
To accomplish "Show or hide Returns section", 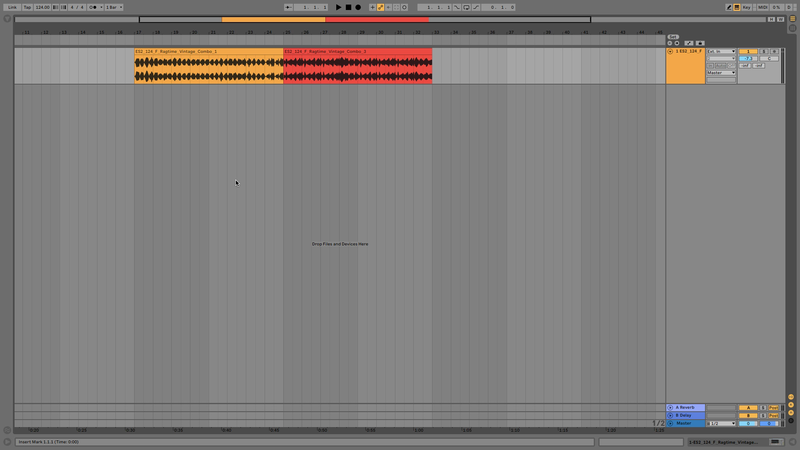I will coord(791,405).
